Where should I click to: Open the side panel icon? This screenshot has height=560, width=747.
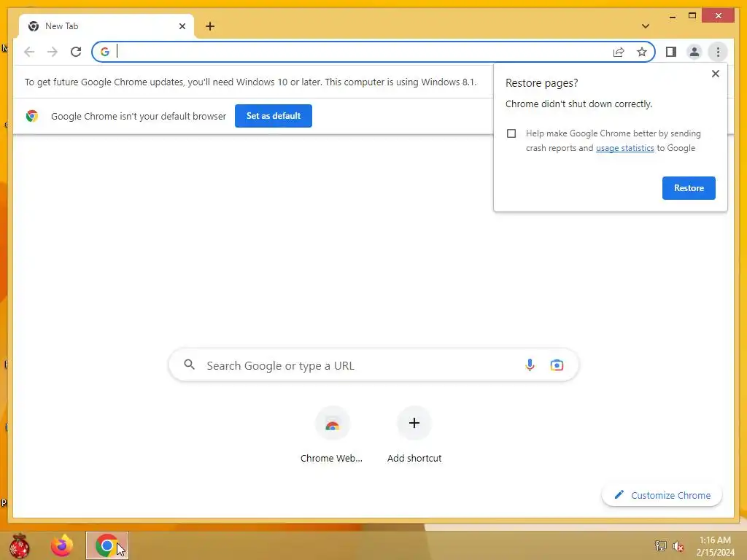tap(671, 52)
